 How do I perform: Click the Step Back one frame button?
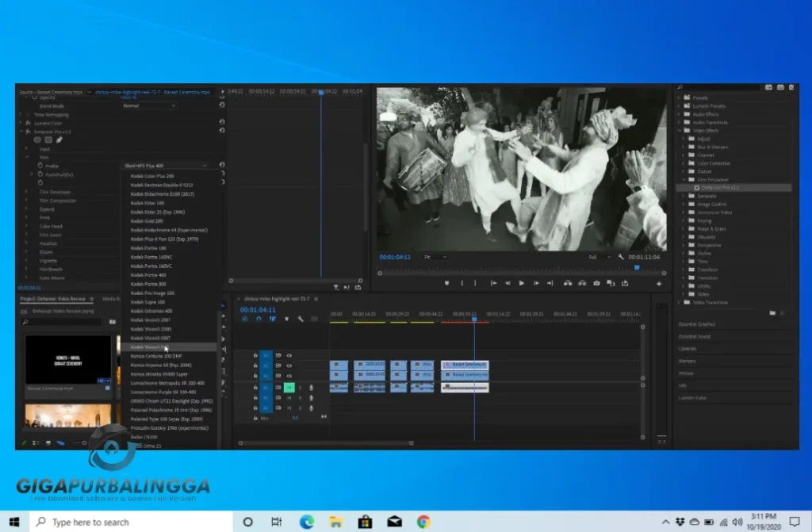(x=507, y=283)
